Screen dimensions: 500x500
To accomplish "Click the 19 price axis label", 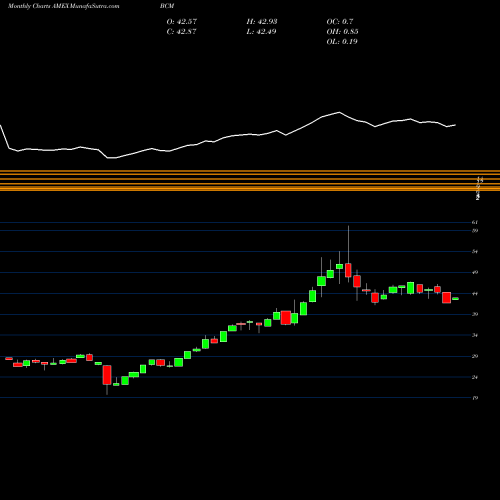I will point(475,398).
